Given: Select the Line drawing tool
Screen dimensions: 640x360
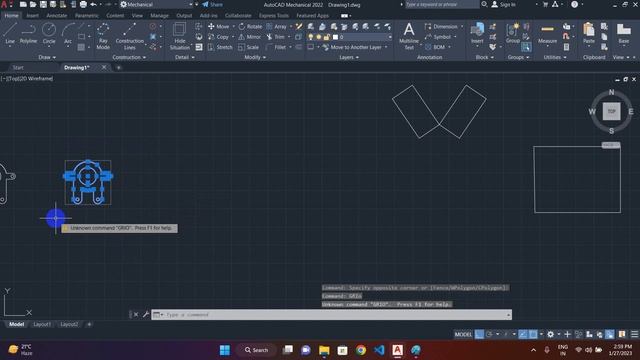Looking at the screenshot, I should pos(10,33).
